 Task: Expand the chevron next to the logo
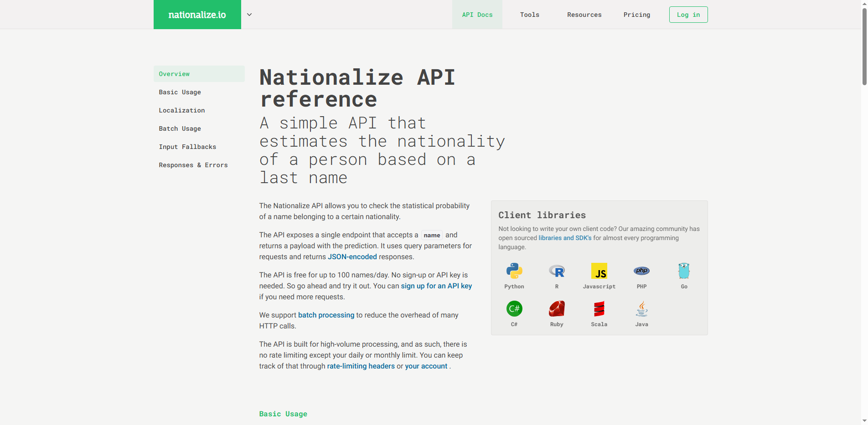tap(249, 15)
